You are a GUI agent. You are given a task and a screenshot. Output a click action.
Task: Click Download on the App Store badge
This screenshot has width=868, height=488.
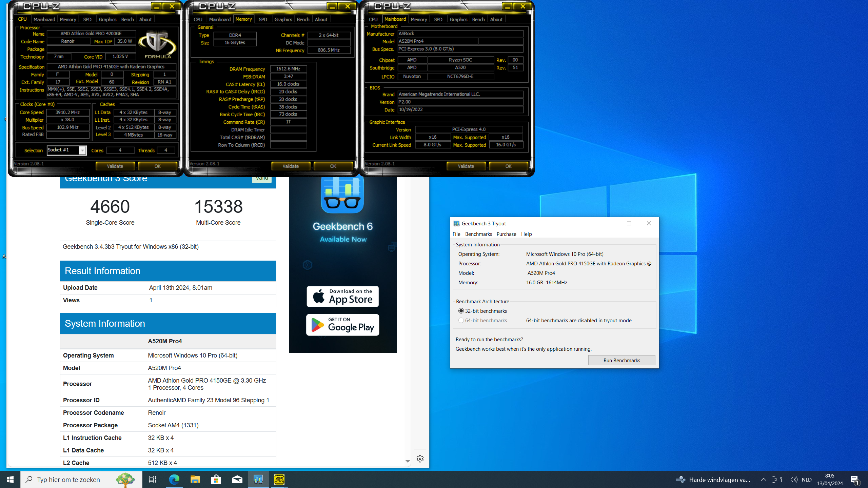pyautogui.click(x=342, y=296)
